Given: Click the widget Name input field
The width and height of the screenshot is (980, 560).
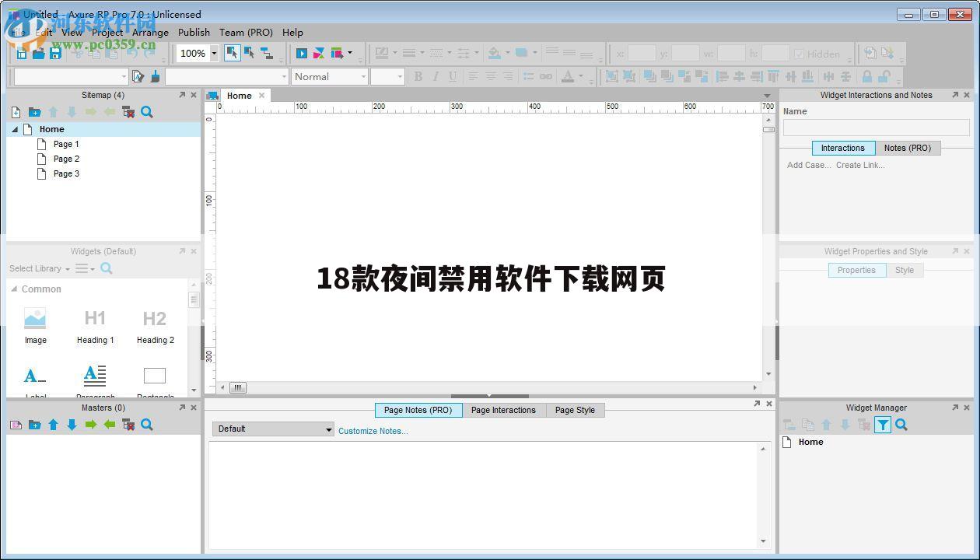Looking at the screenshot, I should (x=876, y=128).
